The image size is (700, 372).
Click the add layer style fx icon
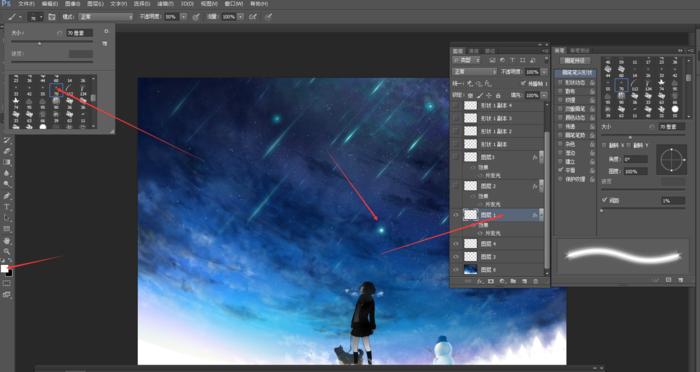[x=480, y=281]
